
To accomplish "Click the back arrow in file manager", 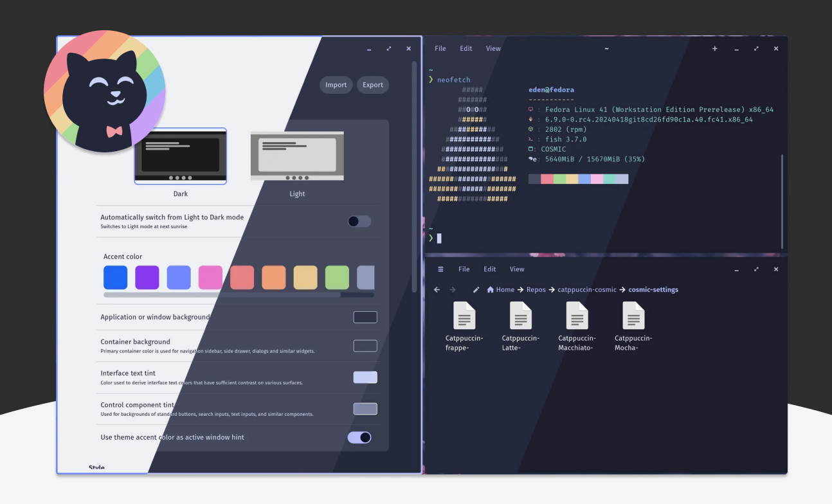I will pos(437,290).
